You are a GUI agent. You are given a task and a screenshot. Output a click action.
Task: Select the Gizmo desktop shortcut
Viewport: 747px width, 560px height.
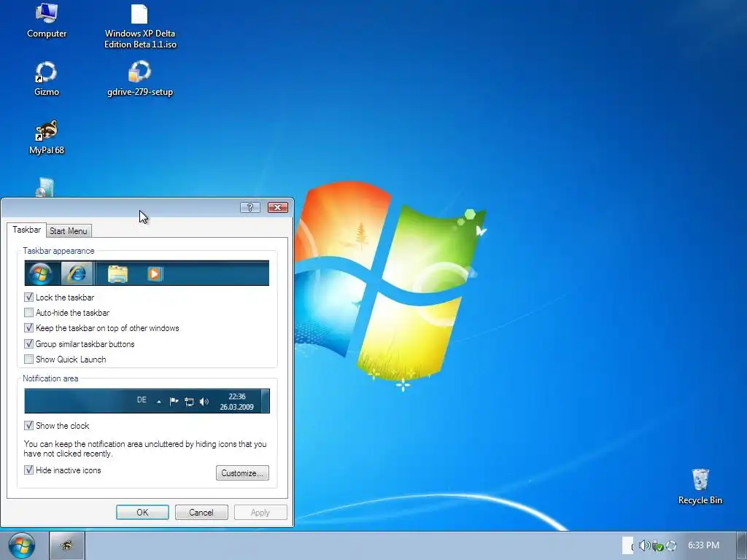click(x=46, y=79)
